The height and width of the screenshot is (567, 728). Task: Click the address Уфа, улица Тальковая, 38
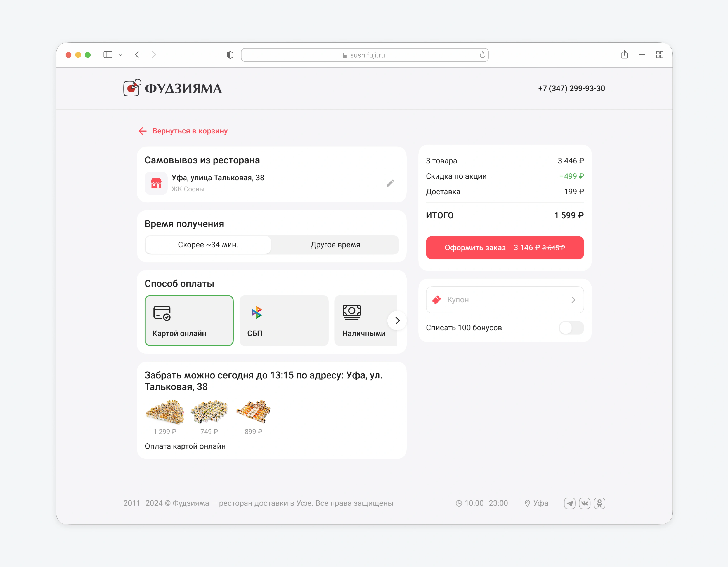[x=218, y=178]
